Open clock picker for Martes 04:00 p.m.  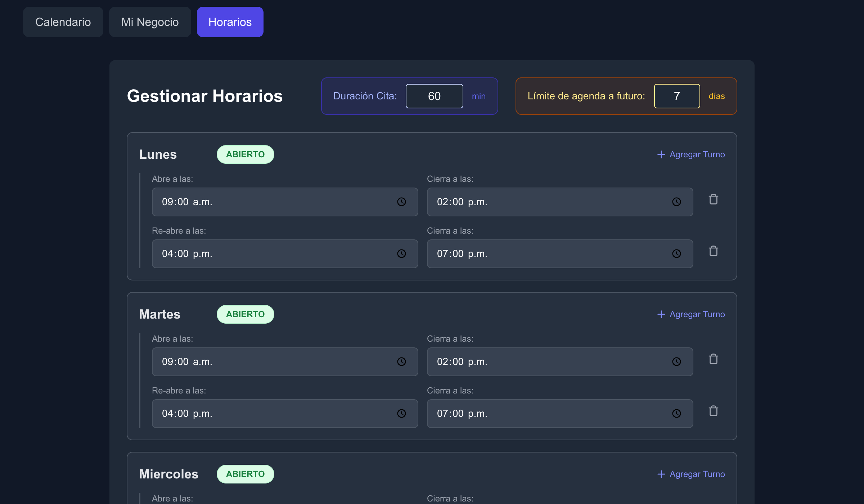coord(401,414)
